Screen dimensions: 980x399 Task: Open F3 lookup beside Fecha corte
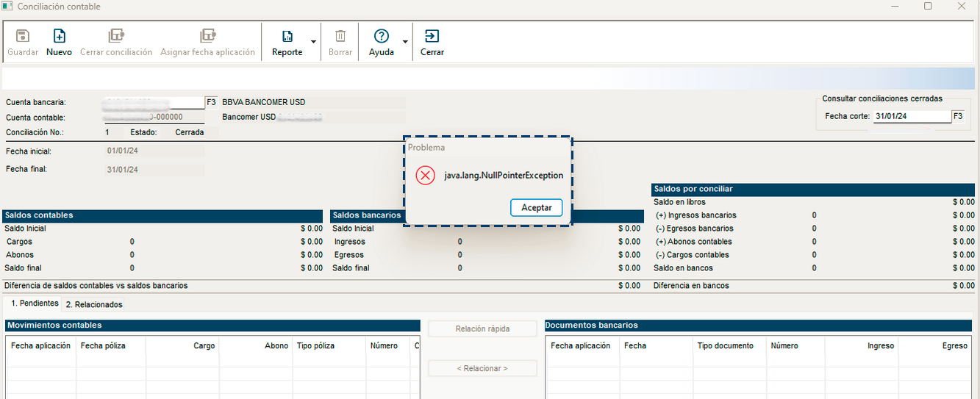click(x=958, y=116)
